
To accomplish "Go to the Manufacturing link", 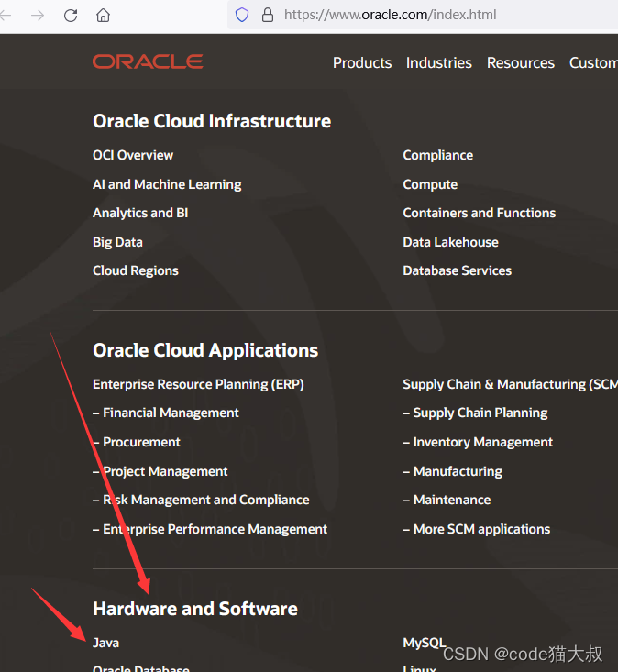I will point(453,471).
